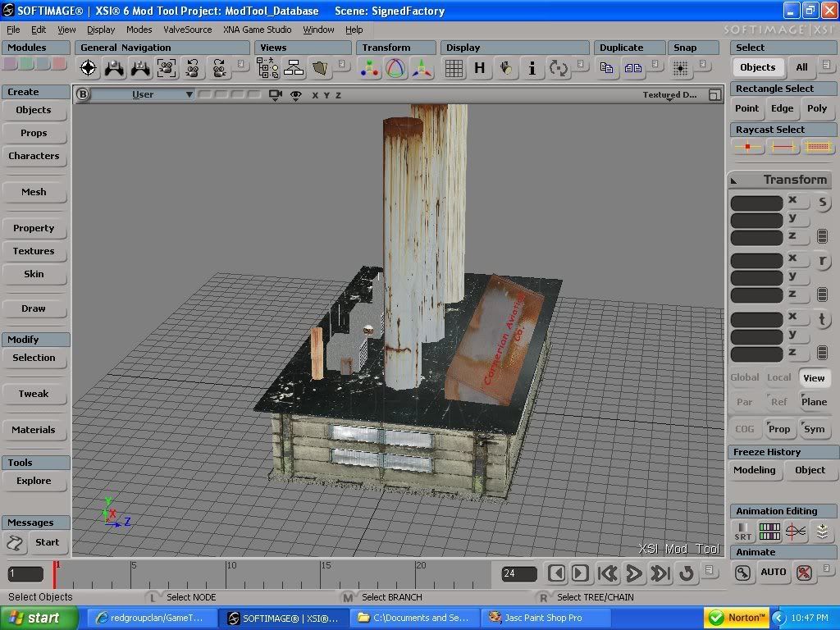Collapse the Transform panel triangle
840x630 pixels.
point(734,181)
